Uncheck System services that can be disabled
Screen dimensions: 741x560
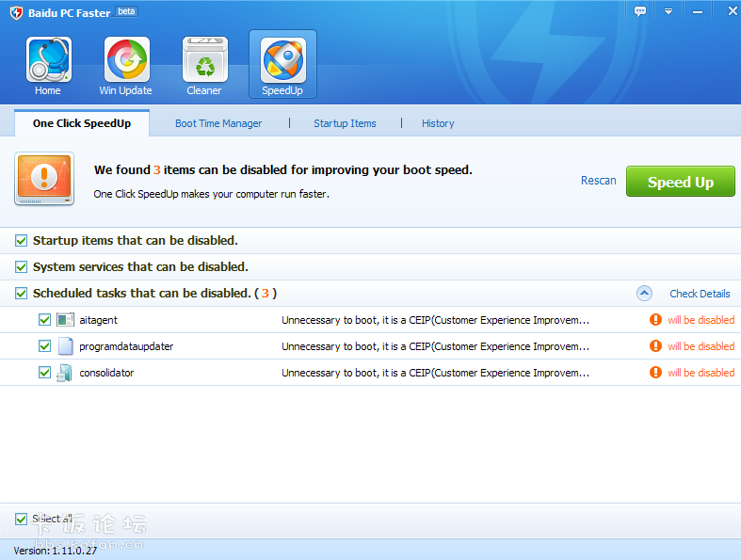pyautogui.click(x=22, y=267)
